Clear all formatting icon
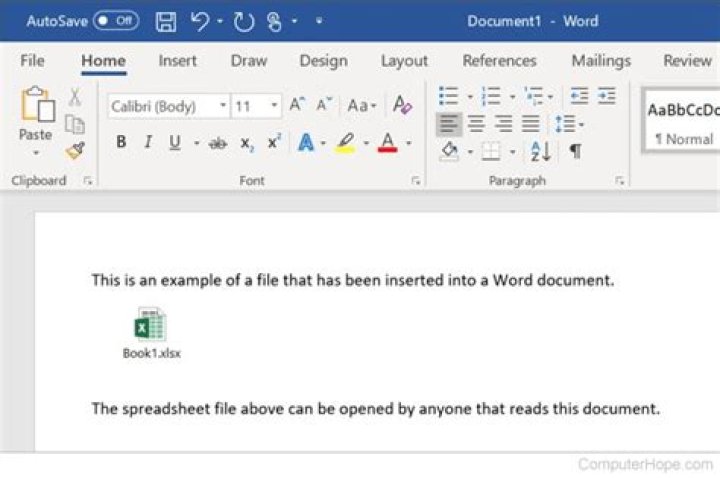The image size is (720, 478). coord(402,105)
